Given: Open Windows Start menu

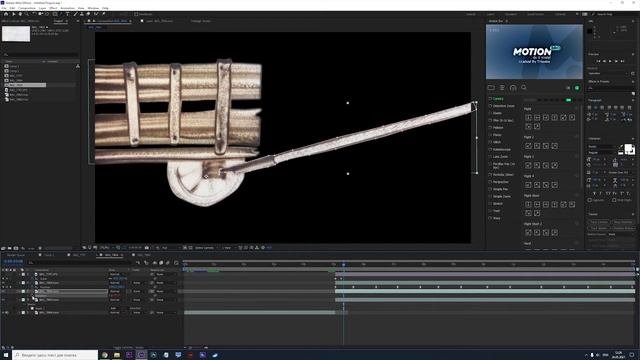Looking at the screenshot, I should (x=6, y=355).
